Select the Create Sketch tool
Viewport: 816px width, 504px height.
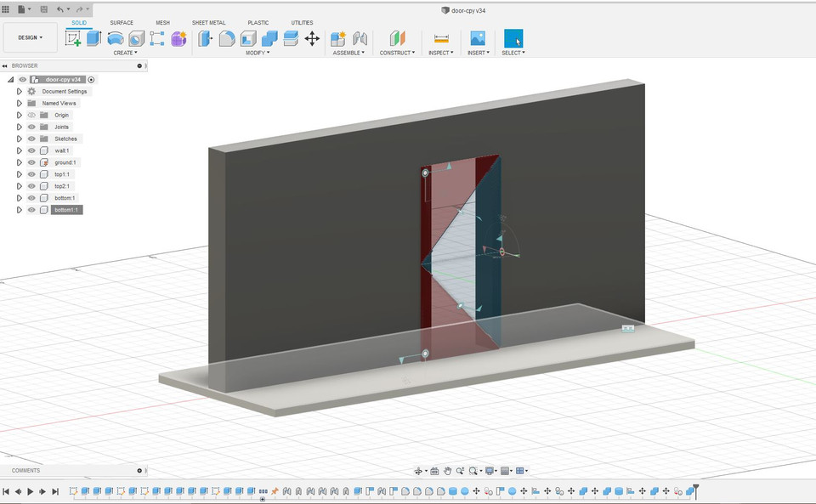click(x=74, y=37)
